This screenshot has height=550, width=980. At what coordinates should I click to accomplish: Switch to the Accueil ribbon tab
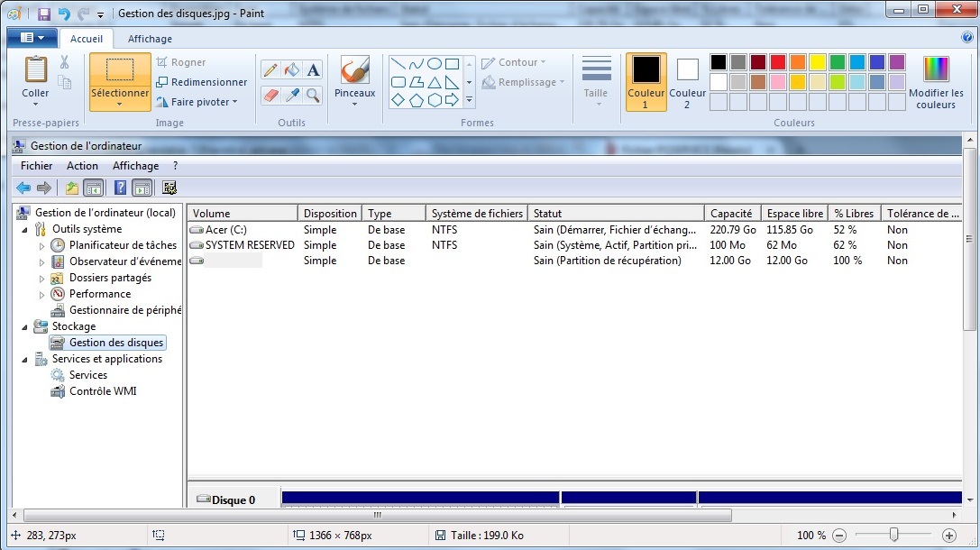tap(87, 39)
